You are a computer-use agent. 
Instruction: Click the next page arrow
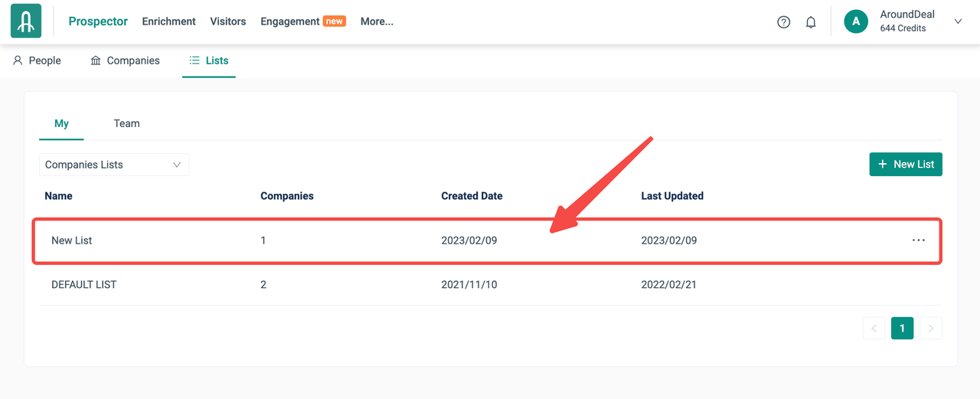tap(930, 328)
